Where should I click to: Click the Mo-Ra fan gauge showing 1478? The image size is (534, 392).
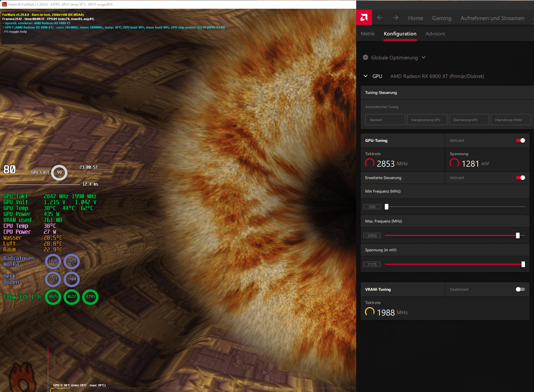(x=72, y=261)
